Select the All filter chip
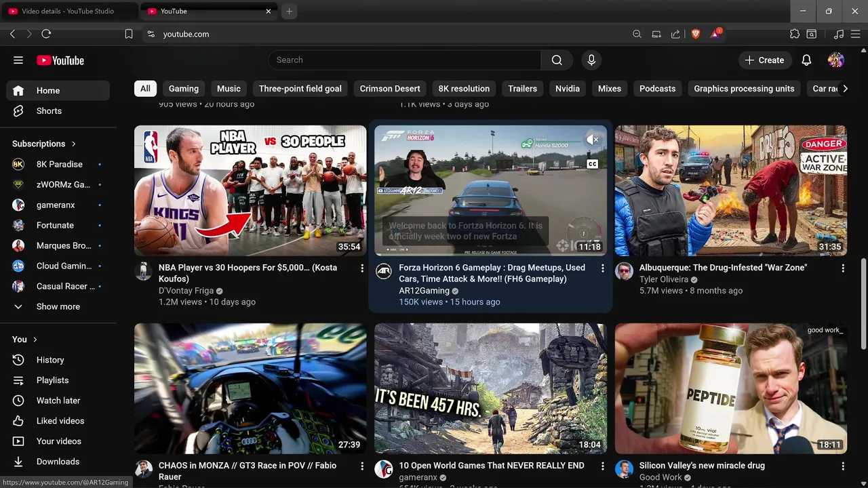This screenshot has width=868, height=488. [x=145, y=89]
